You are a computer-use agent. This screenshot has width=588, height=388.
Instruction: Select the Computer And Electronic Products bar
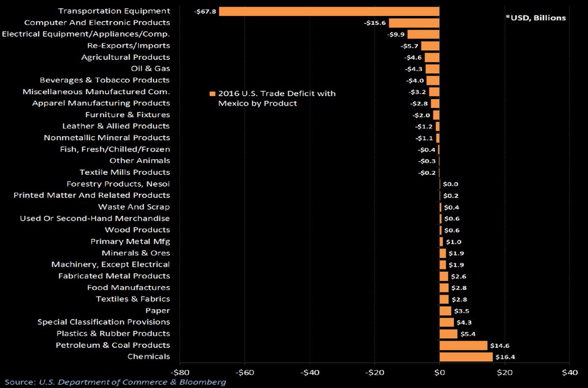(414, 23)
